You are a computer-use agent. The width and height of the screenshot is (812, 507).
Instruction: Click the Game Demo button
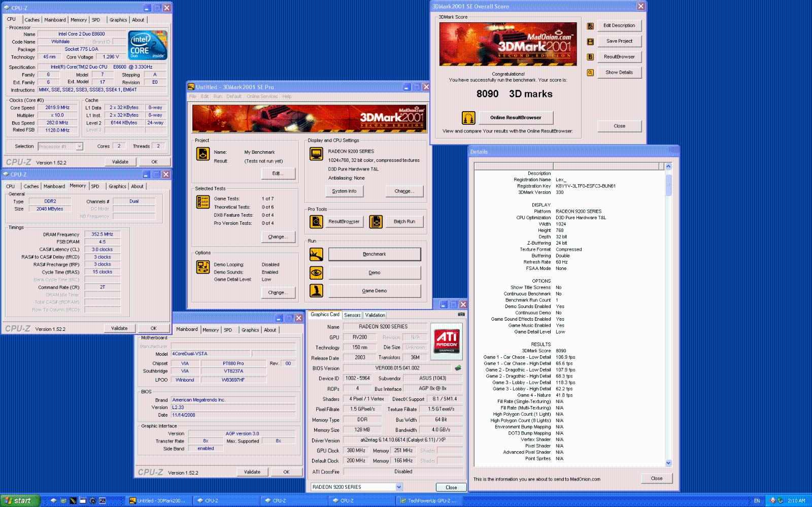(x=375, y=291)
